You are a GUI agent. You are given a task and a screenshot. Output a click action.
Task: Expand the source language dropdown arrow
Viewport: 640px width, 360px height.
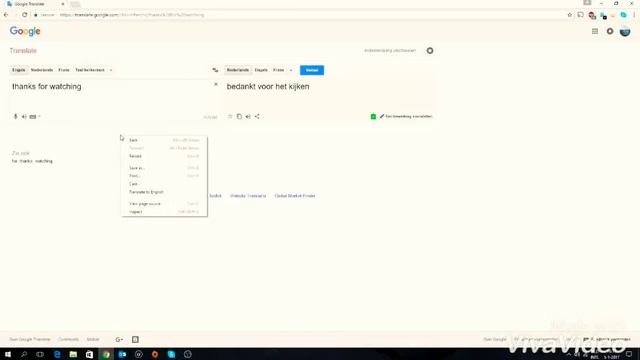pyautogui.click(x=111, y=70)
